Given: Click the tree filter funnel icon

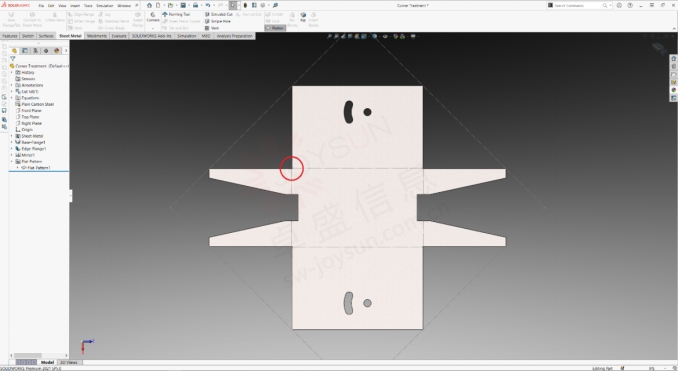Looking at the screenshot, I should 13,59.
